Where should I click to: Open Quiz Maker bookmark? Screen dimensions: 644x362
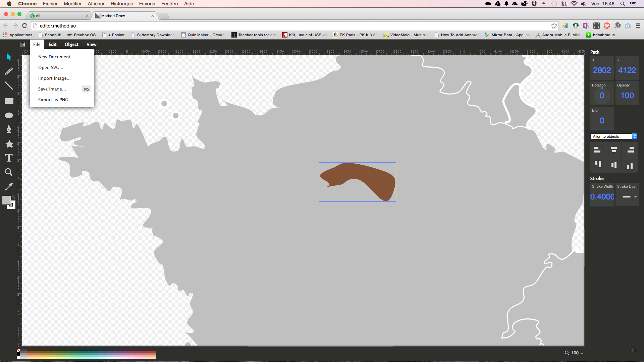(x=203, y=35)
